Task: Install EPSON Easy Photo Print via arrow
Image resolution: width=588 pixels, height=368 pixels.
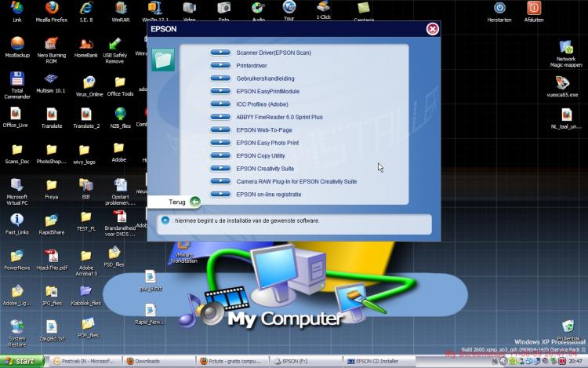Action: 220,143
